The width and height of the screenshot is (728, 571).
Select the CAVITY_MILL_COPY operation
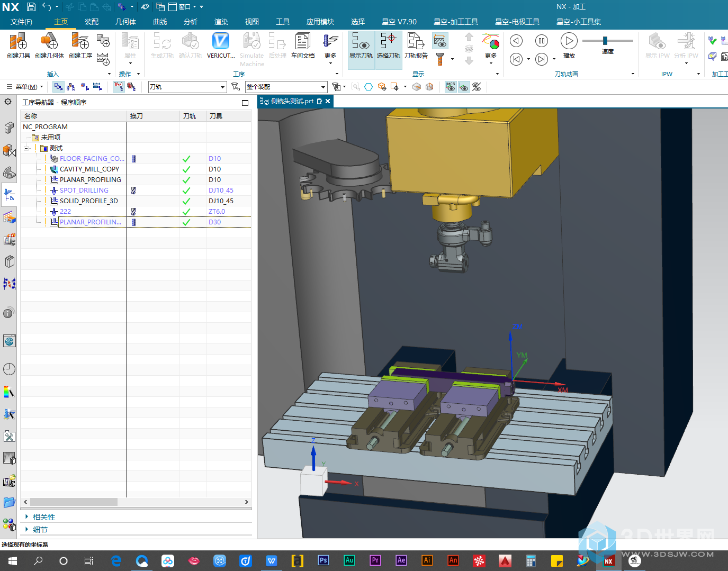pos(89,169)
